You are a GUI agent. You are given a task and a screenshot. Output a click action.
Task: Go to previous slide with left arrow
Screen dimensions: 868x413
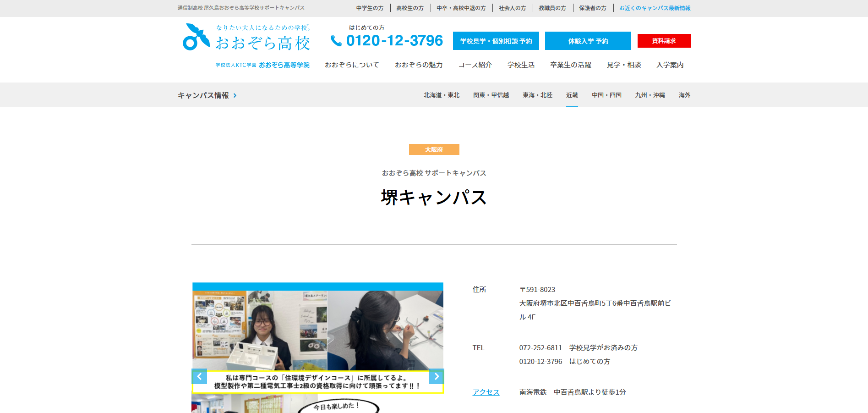[199, 376]
